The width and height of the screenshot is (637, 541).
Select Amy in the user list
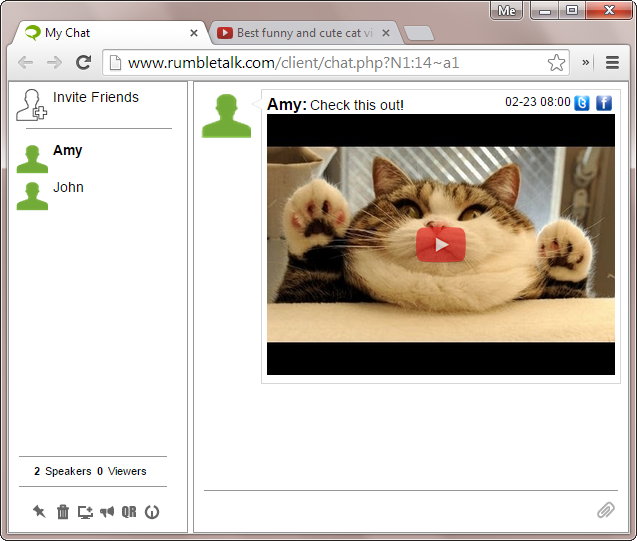tap(67, 151)
